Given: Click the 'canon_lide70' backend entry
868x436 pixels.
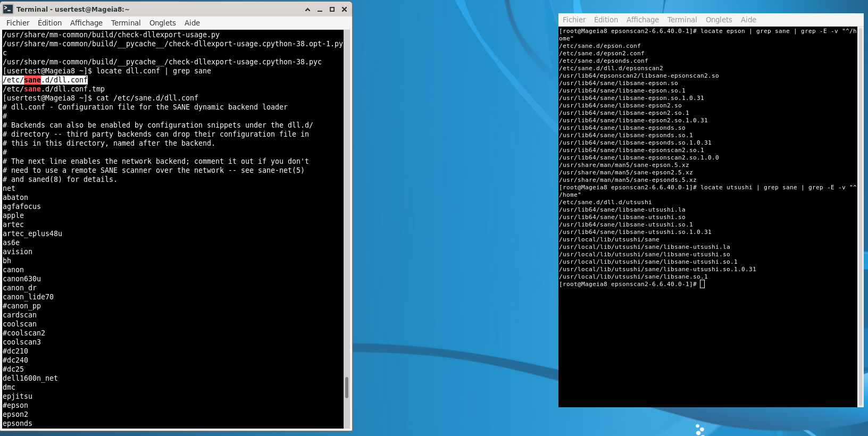Looking at the screenshot, I should [x=28, y=297].
